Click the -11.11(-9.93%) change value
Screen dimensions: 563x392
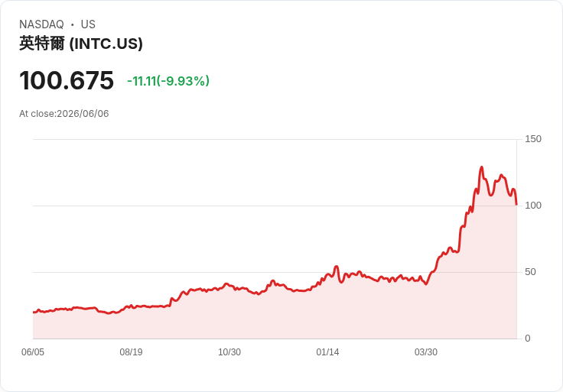(168, 81)
